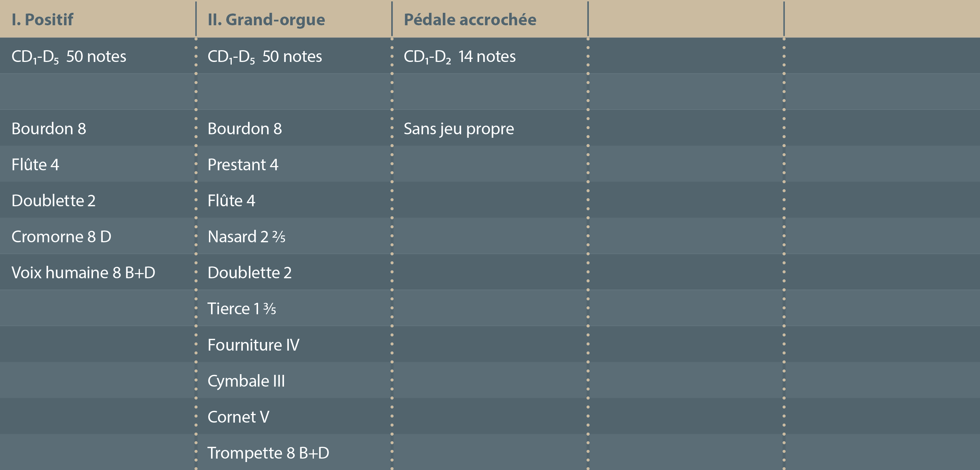Click the "Cornet V" stop

click(238, 417)
